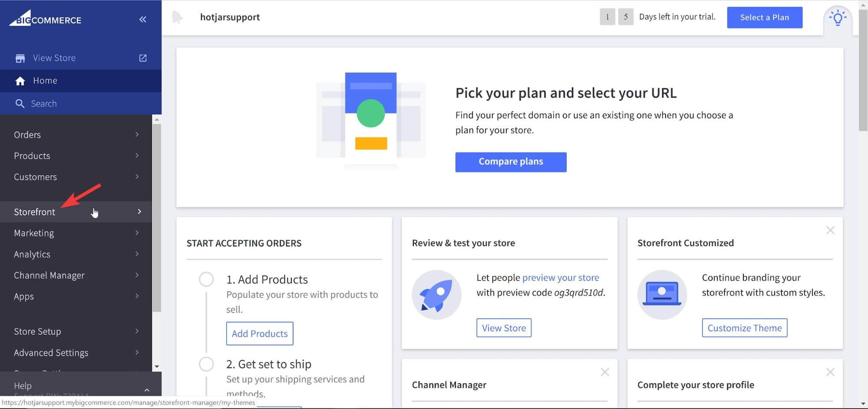Open store in new tab icon
Viewport: 868px width, 409px height.
coord(143,58)
